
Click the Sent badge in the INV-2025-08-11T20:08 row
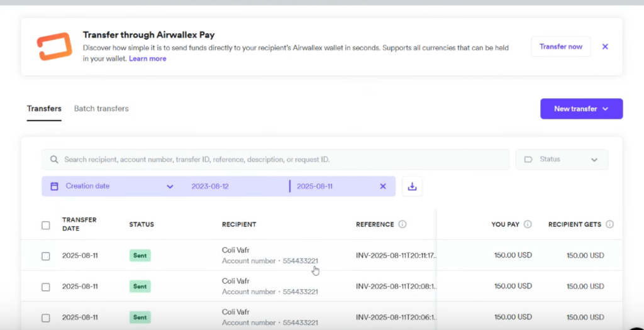click(x=140, y=286)
